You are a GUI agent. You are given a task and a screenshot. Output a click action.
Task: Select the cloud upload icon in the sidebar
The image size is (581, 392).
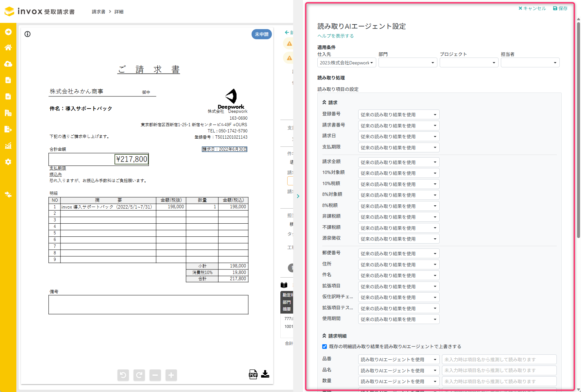8,64
